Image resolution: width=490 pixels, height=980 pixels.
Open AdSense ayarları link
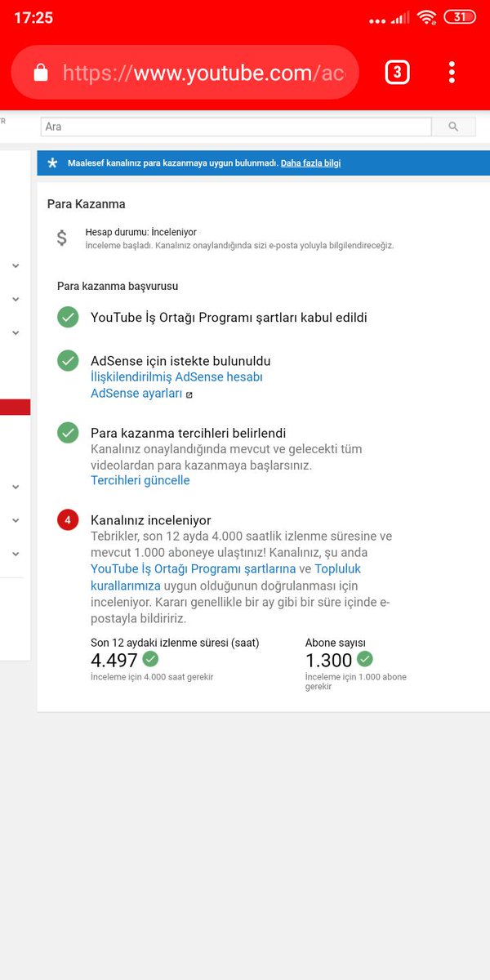coord(136,394)
